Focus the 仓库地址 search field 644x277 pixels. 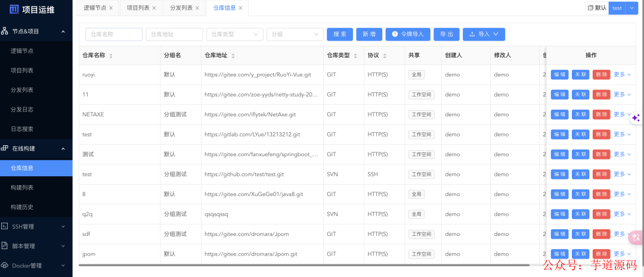coord(175,35)
